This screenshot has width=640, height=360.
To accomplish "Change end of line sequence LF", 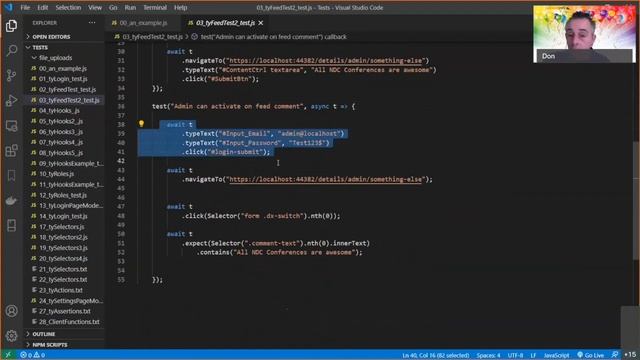I will (533, 355).
